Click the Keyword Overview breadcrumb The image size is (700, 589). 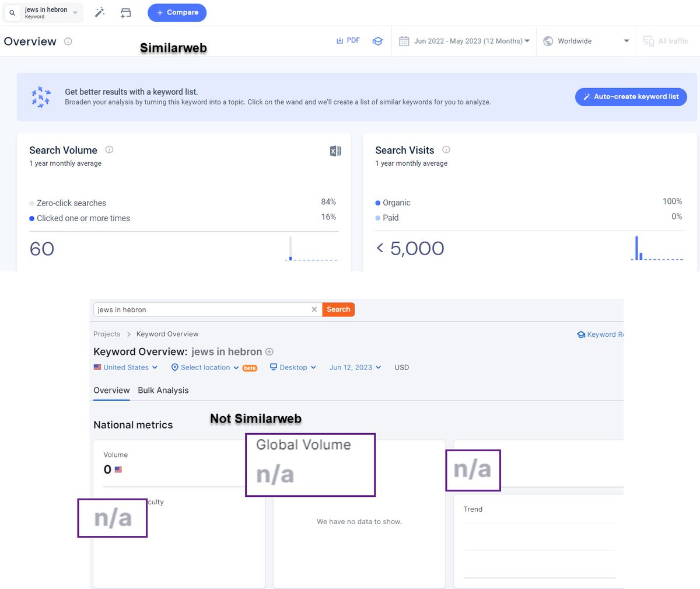point(167,334)
